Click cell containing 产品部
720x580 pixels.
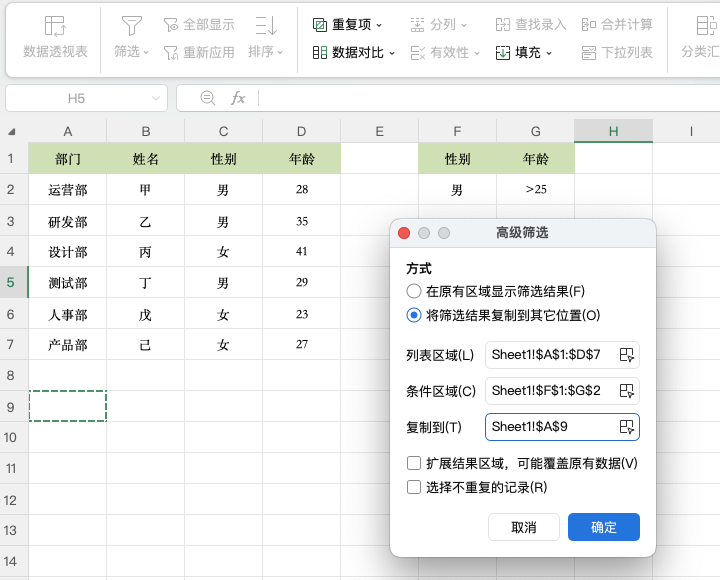[68, 344]
